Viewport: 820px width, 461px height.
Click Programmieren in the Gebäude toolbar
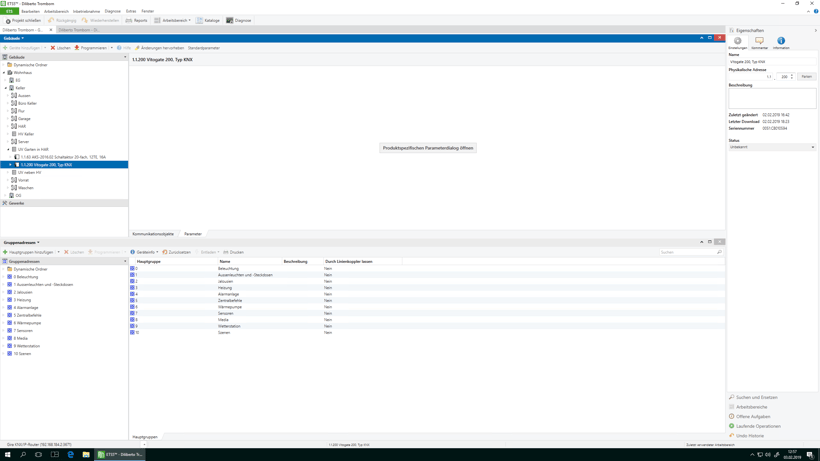[x=90, y=48]
